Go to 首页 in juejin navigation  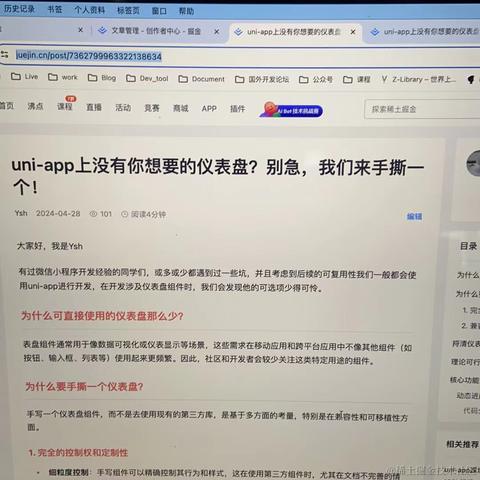point(7,106)
